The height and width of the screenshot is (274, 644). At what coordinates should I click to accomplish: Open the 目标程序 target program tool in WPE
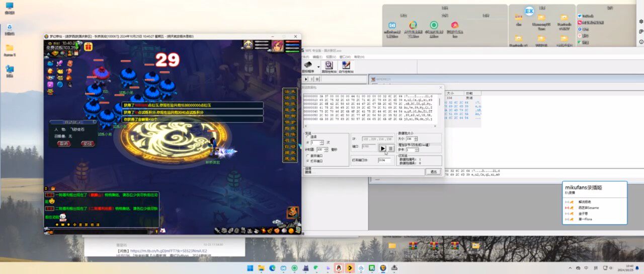click(x=307, y=66)
